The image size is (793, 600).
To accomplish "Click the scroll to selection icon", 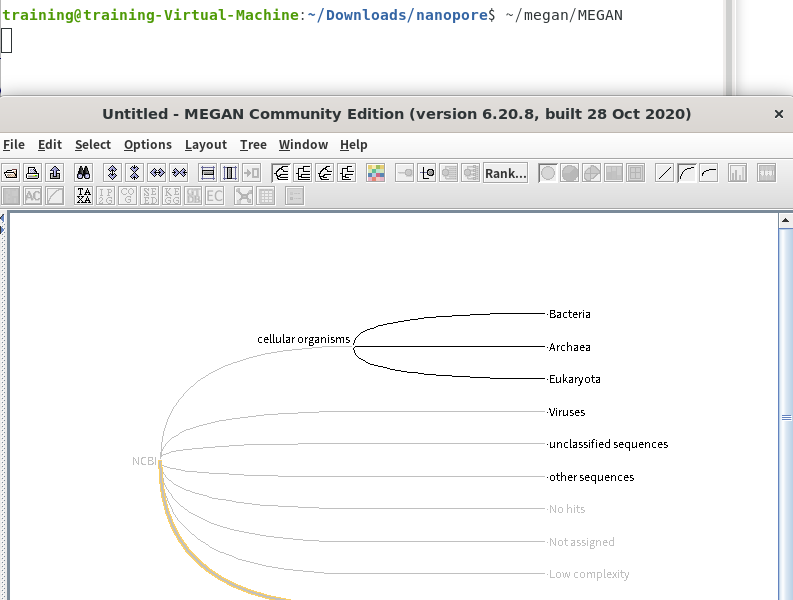I will pyautogui.click(x=252, y=173).
